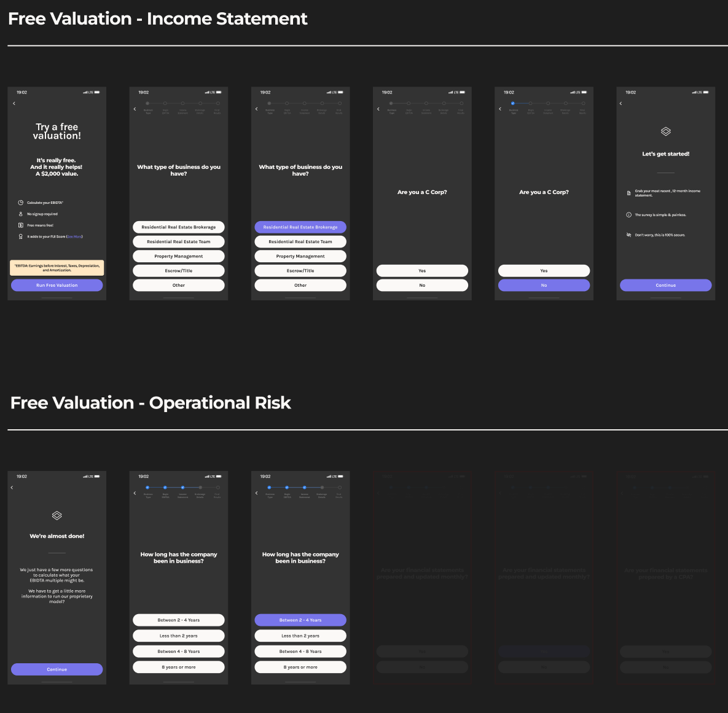The width and height of the screenshot is (728, 713).
Task: Click the info icon beside 'survey is simple & painless'
Action: [628, 215]
